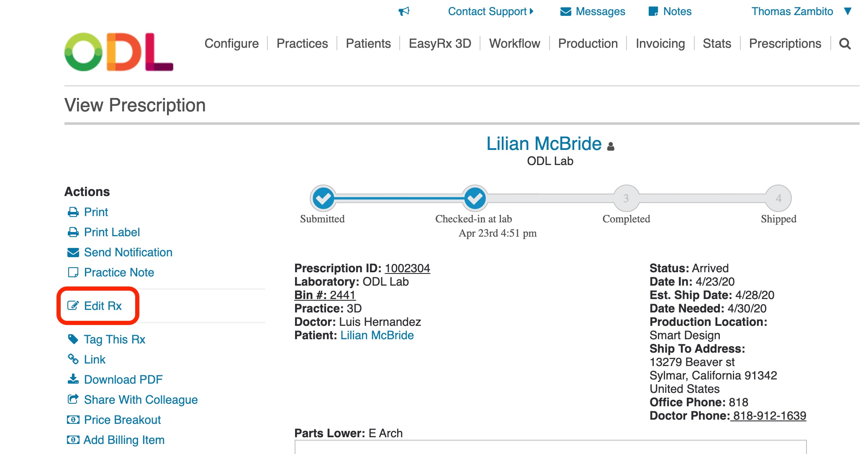The height and width of the screenshot is (454, 868).
Task: Click the Doctor Phone number 818-912-1639
Action: point(769,415)
